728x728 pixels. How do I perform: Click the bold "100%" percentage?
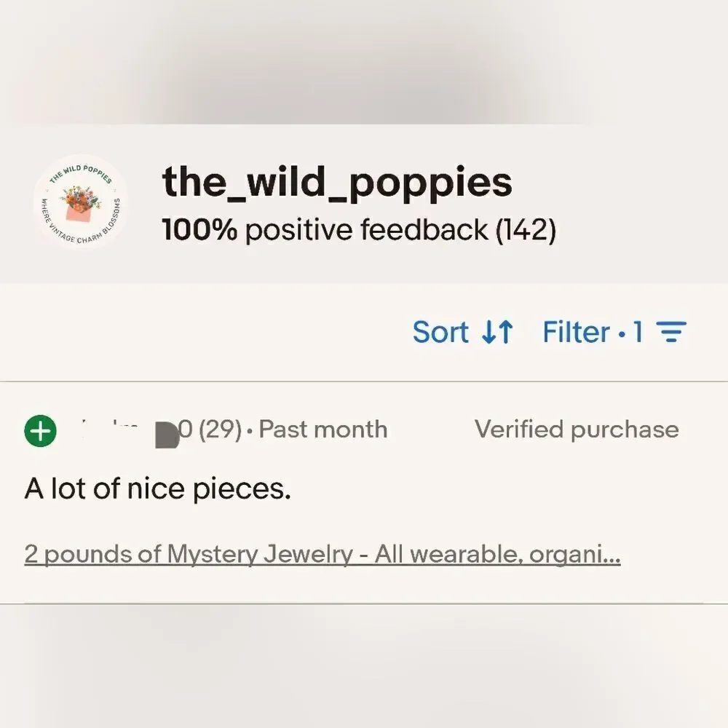[x=199, y=231]
